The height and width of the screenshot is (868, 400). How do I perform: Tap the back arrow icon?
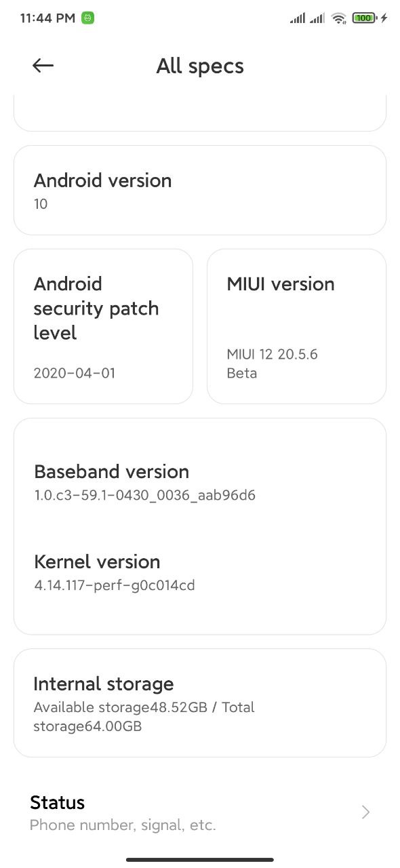coord(43,65)
